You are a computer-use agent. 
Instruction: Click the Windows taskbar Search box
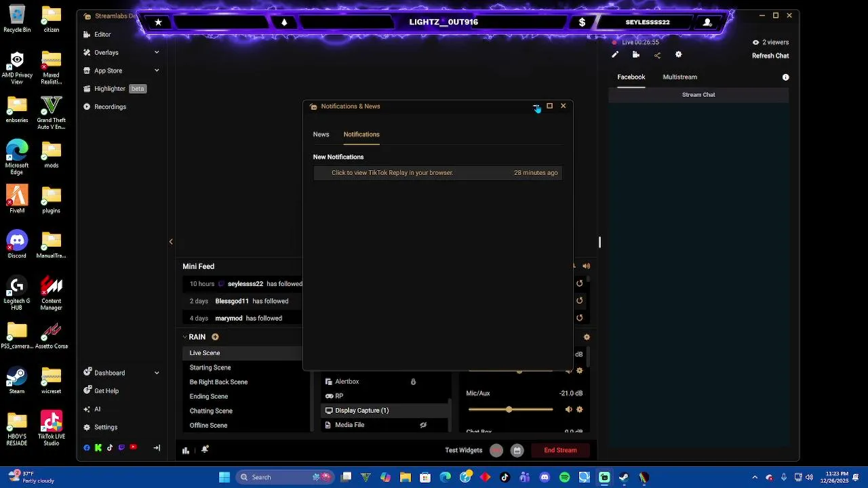(x=284, y=477)
